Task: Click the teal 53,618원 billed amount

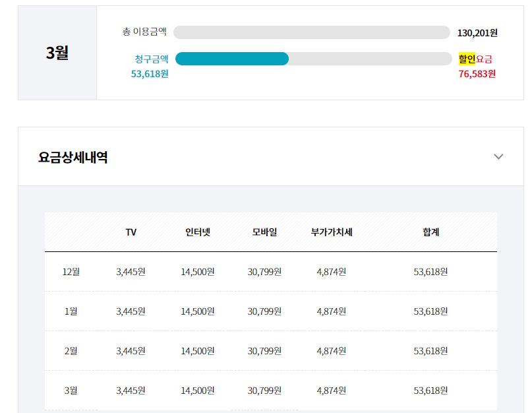Action: pos(150,74)
